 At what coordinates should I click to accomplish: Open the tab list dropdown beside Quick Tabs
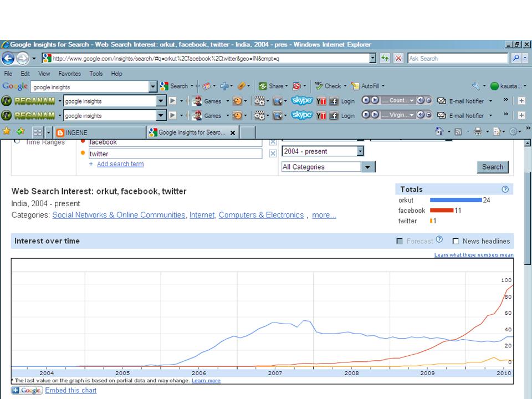tap(48, 132)
